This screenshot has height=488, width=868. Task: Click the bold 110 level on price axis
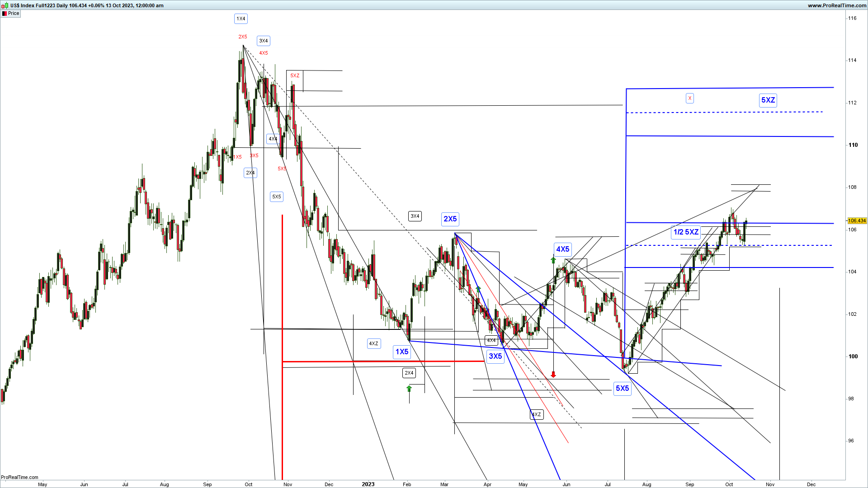pos(853,145)
